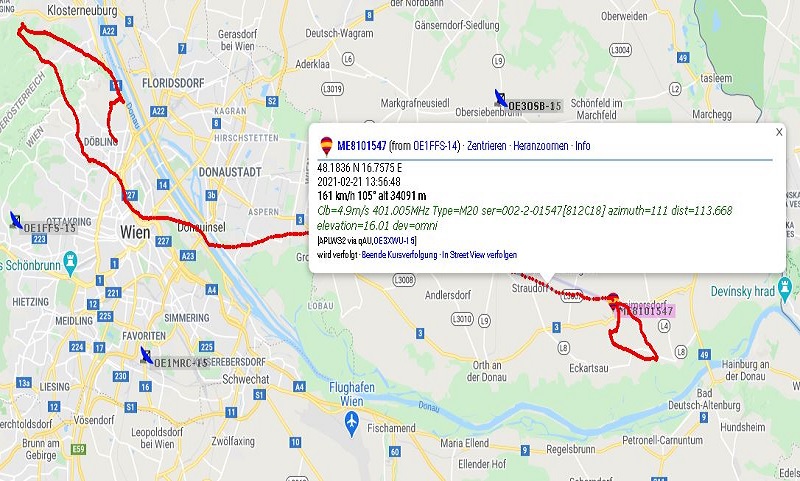800x481 pixels.
Task: Click the Wien city label on map
Action: click(135, 232)
